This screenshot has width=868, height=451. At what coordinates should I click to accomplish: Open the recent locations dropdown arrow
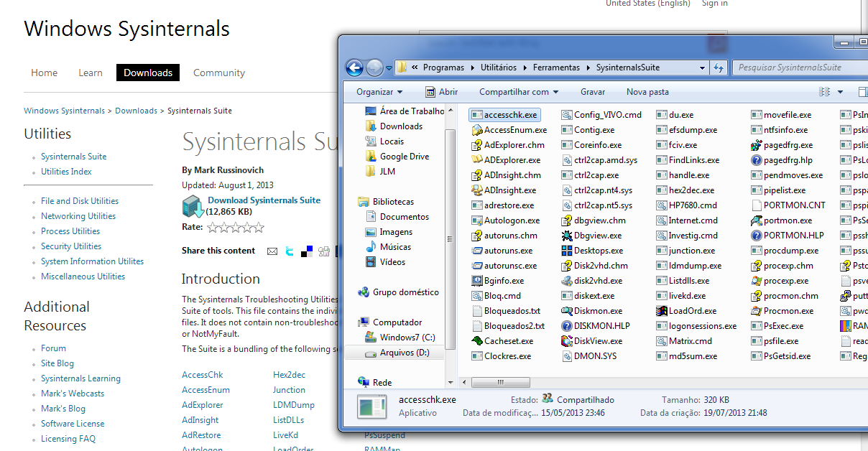point(389,68)
